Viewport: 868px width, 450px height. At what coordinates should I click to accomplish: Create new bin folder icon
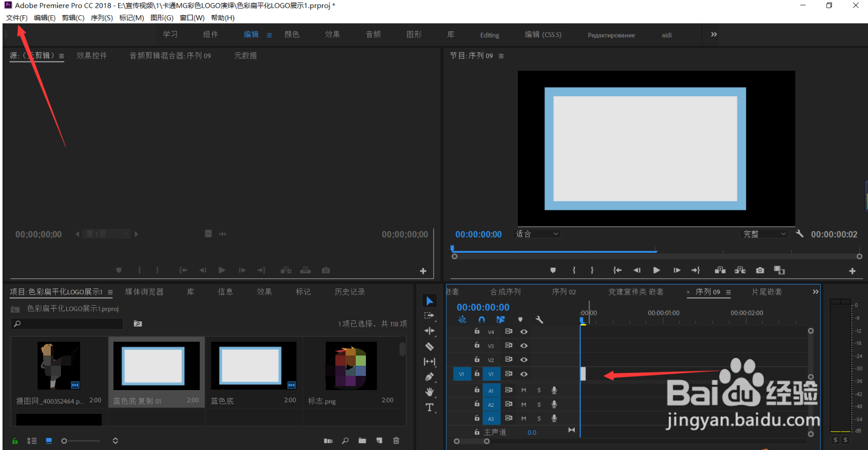coord(362,440)
